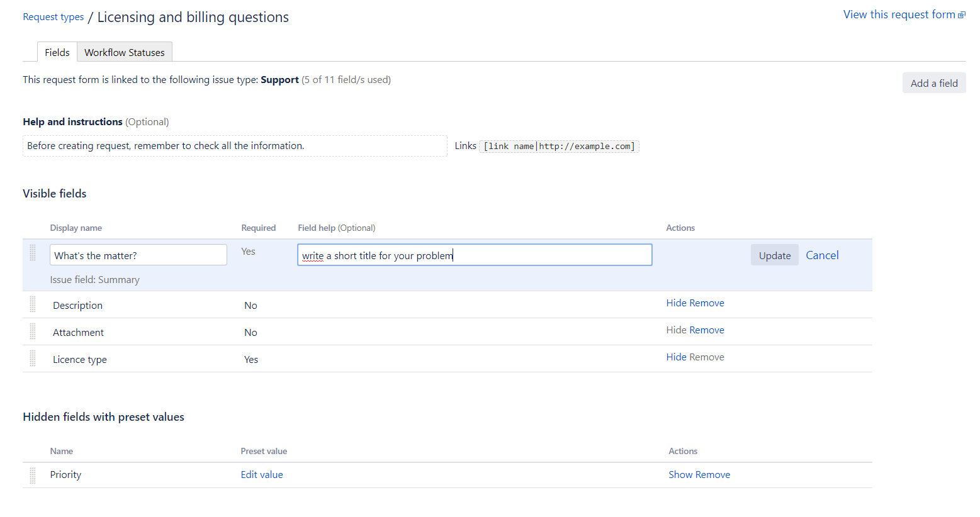Screen dimensions: 980x517
Task: Click the Licence type display name
Action: pyautogui.click(x=80, y=360)
